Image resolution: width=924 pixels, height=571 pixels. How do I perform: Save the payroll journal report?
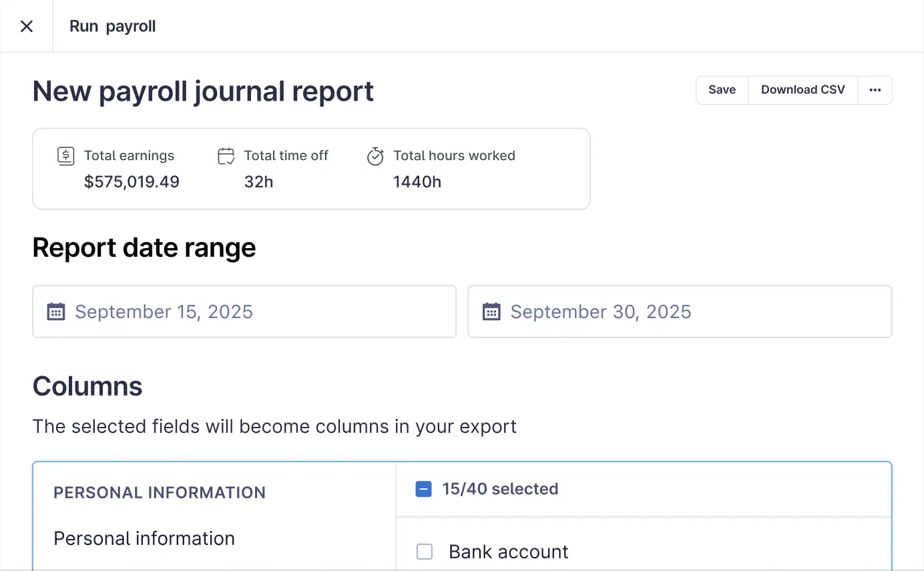722,90
